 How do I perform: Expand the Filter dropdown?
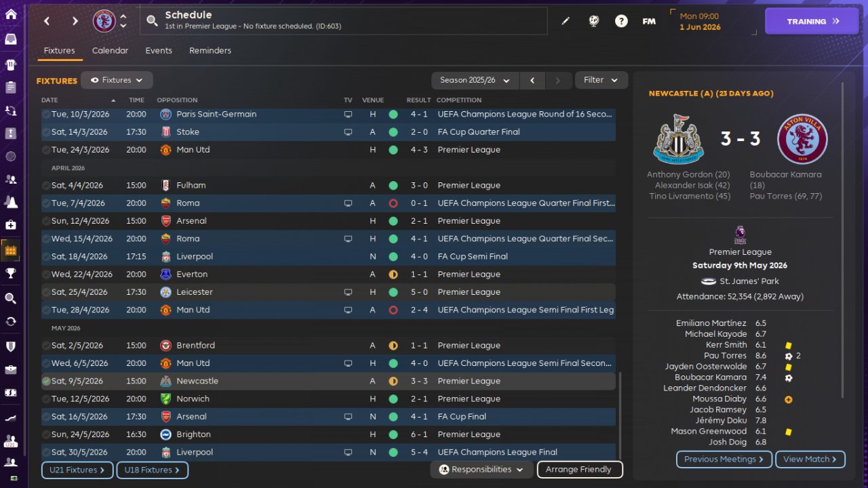click(601, 80)
